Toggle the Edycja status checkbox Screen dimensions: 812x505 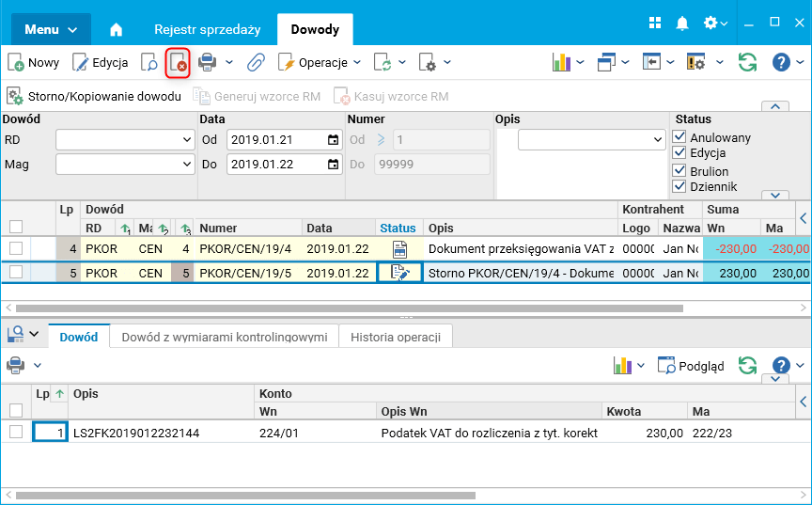pos(679,152)
